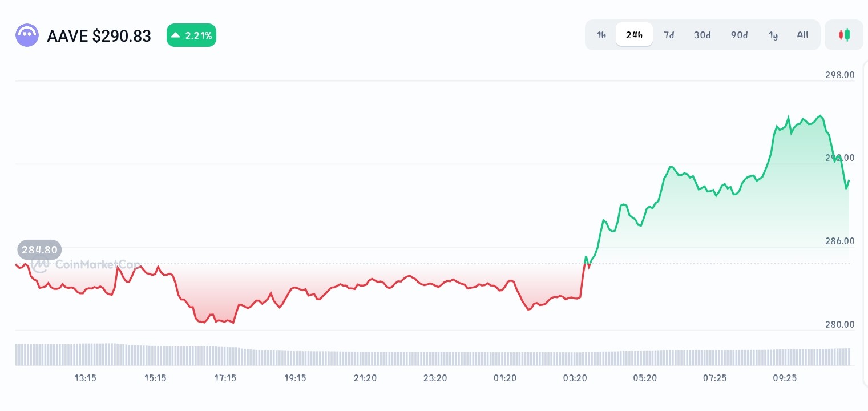Click the 2.21% change badge

[x=191, y=35]
